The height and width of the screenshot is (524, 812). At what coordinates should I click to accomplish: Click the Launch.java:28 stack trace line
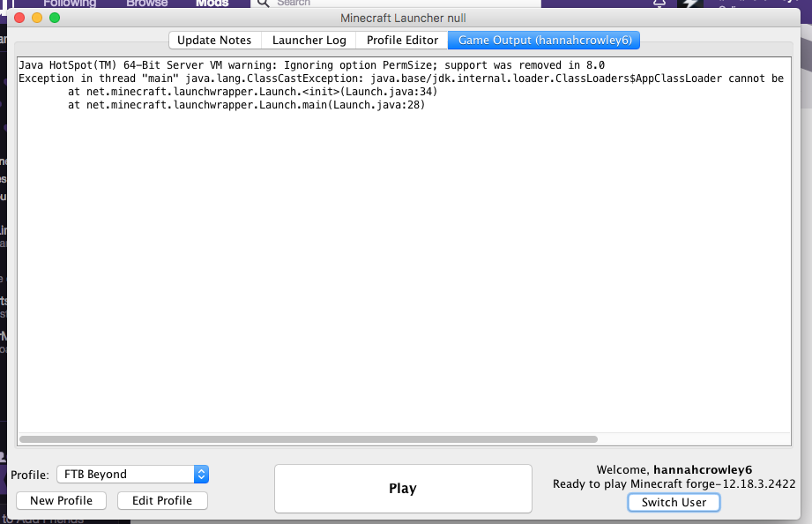click(x=247, y=105)
